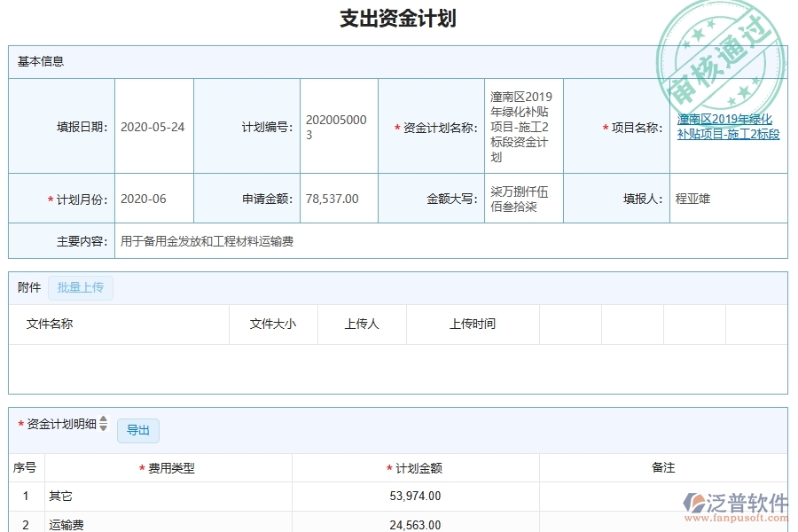Click the 导出 export button
Viewport: 798px width, 532px height.
click(x=137, y=430)
